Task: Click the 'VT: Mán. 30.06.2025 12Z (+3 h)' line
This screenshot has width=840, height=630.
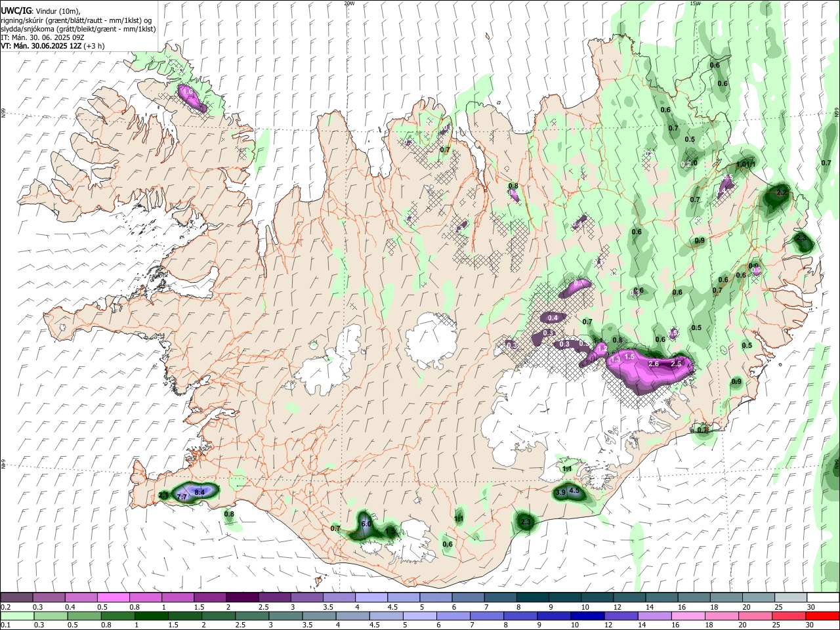Action: [x=52, y=46]
